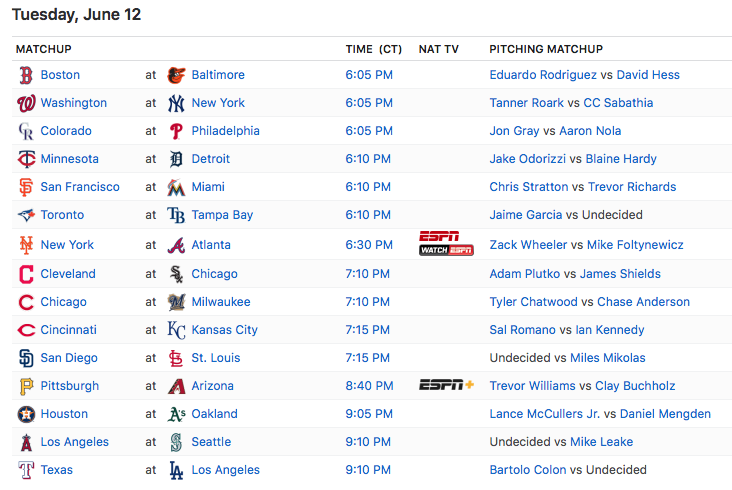732x490 pixels.
Task: Click the Watch ESPN badge icon
Action: 446,250
